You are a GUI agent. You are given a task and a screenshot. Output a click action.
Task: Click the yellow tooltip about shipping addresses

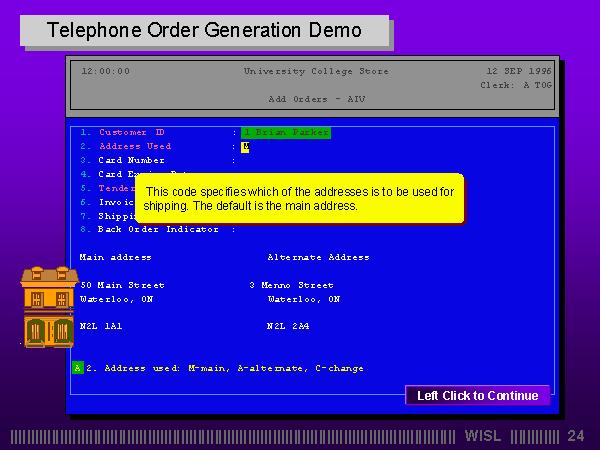pyautogui.click(x=299, y=198)
